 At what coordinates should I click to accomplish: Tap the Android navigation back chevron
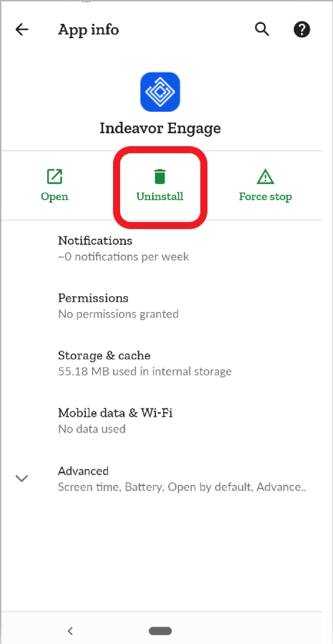tap(70, 631)
